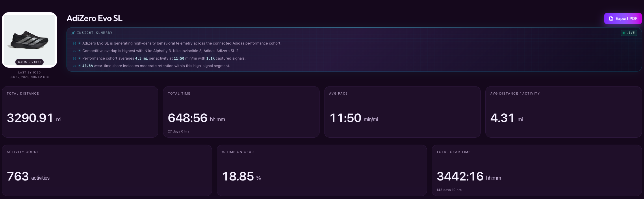Image resolution: width=644 pixels, height=199 pixels.
Task: Click the Avg Pace value 11:50 min/mi
Action: [354, 118]
